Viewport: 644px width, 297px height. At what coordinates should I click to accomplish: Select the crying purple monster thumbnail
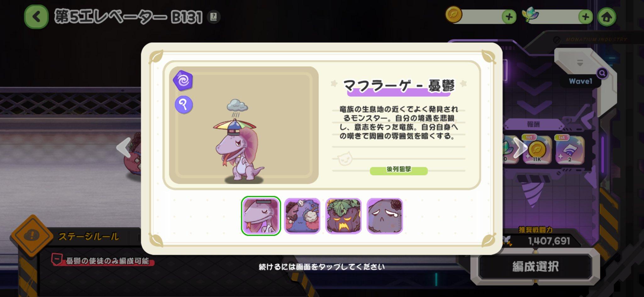coord(385,216)
